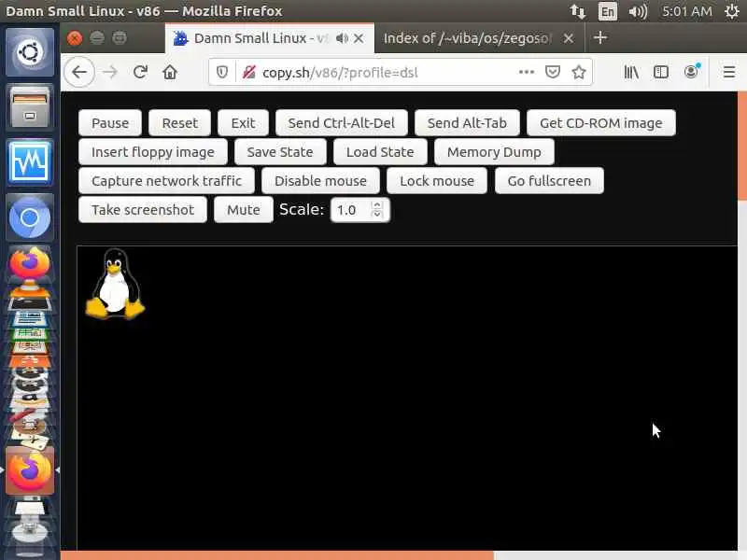This screenshot has height=560, width=747.
Task: Decrease Scale with the down stepper
Action: pos(377,215)
